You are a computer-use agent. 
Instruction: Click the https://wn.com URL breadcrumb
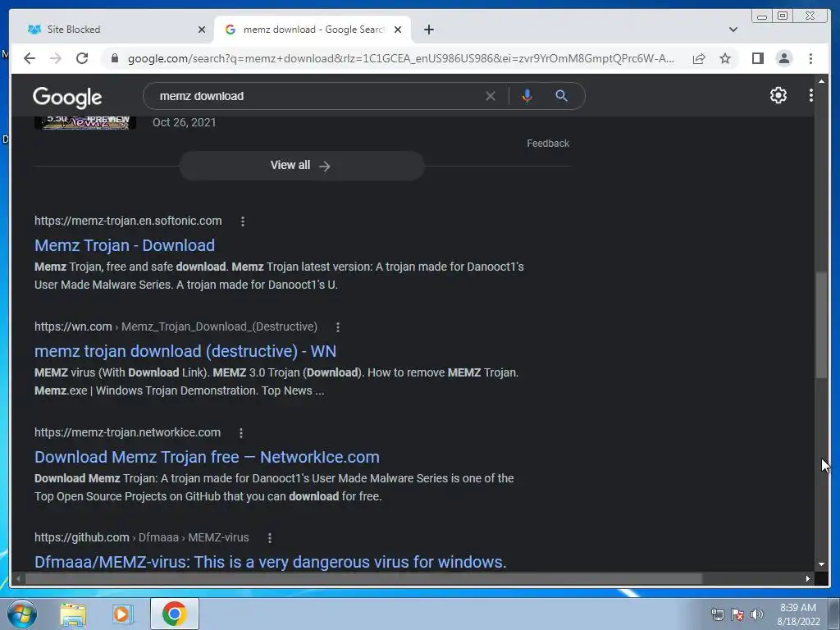[176, 326]
